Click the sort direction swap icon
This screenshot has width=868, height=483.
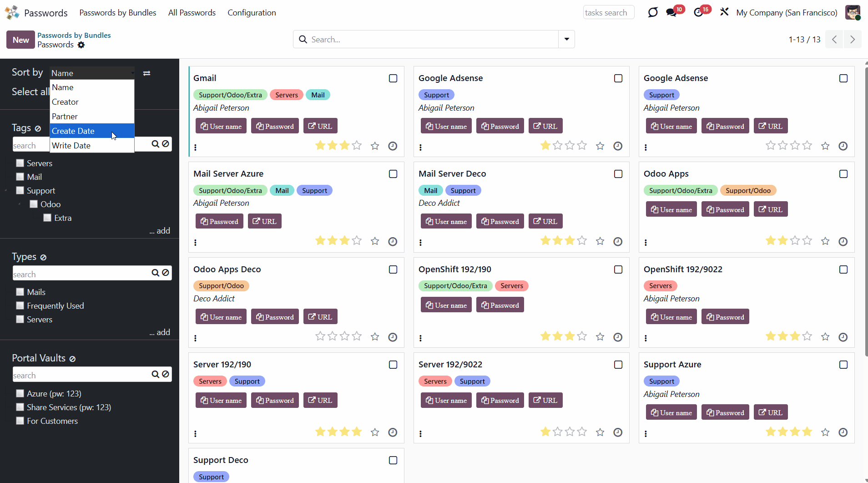(x=146, y=73)
